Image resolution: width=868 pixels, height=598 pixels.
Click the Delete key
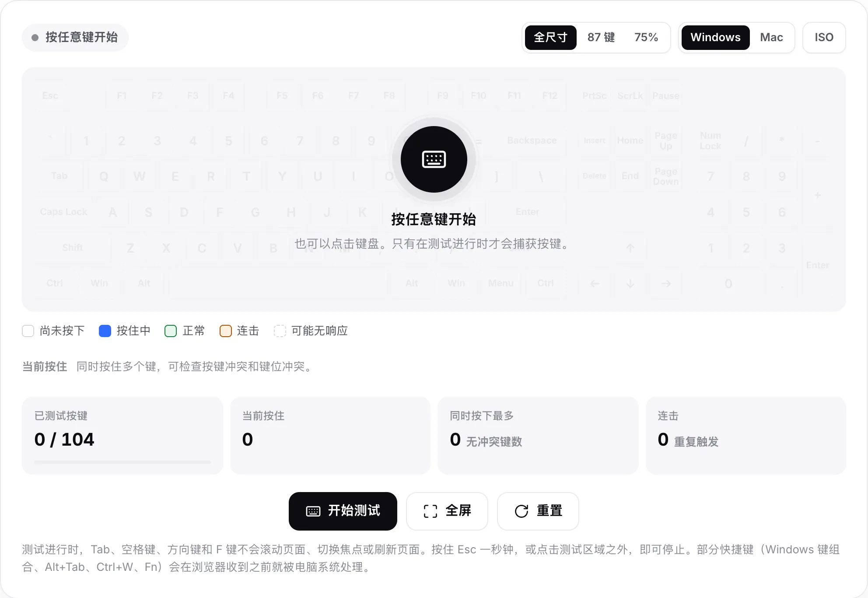(x=595, y=176)
